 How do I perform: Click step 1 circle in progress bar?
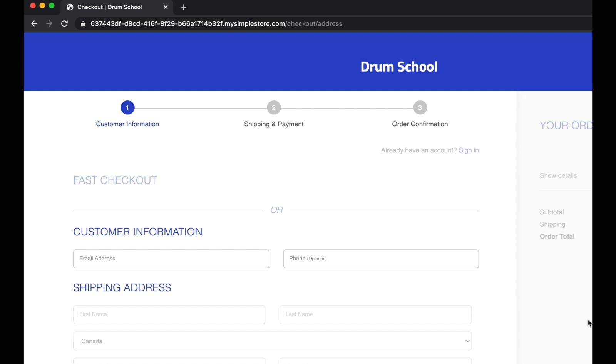point(127,108)
